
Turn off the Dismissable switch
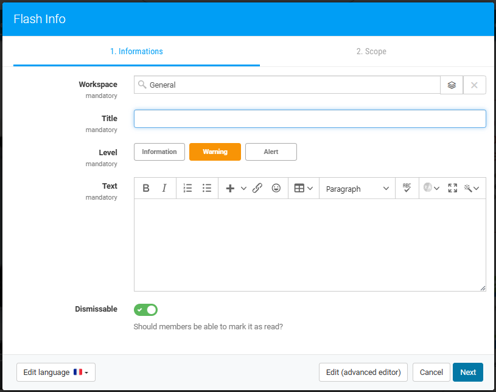146,310
